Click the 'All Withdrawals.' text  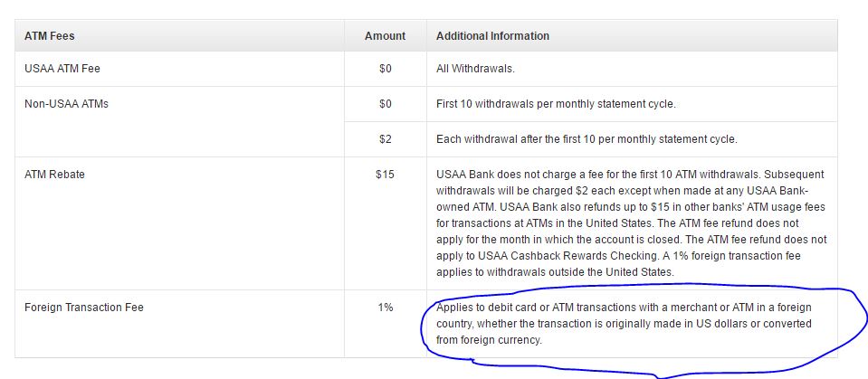(475, 69)
